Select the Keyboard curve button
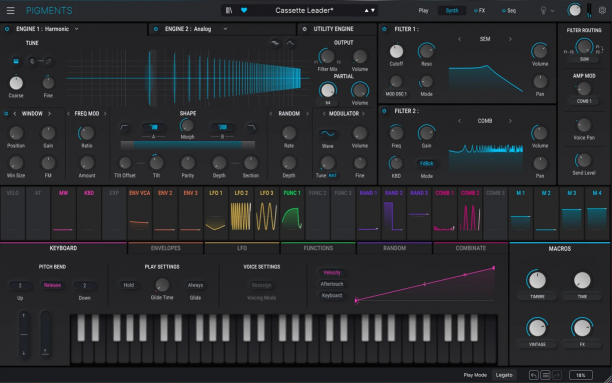This screenshot has width=612, height=383. point(332,296)
